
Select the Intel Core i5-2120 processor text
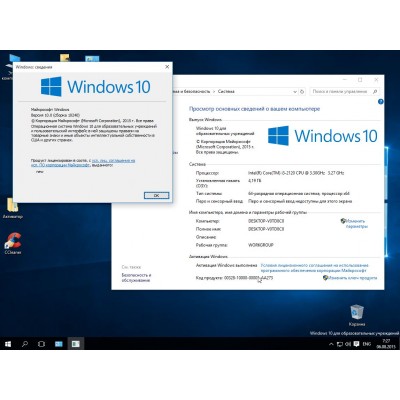click(x=296, y=173)
